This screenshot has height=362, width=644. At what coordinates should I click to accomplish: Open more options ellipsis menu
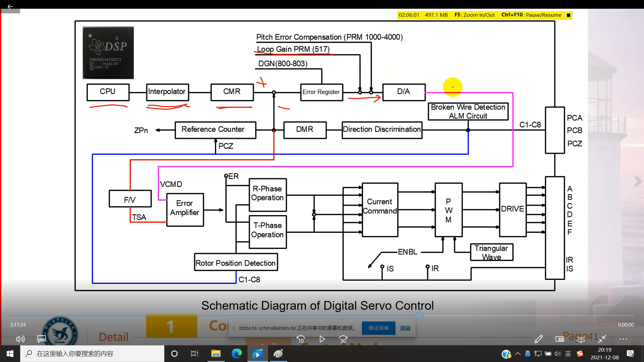tap(623, 339)
